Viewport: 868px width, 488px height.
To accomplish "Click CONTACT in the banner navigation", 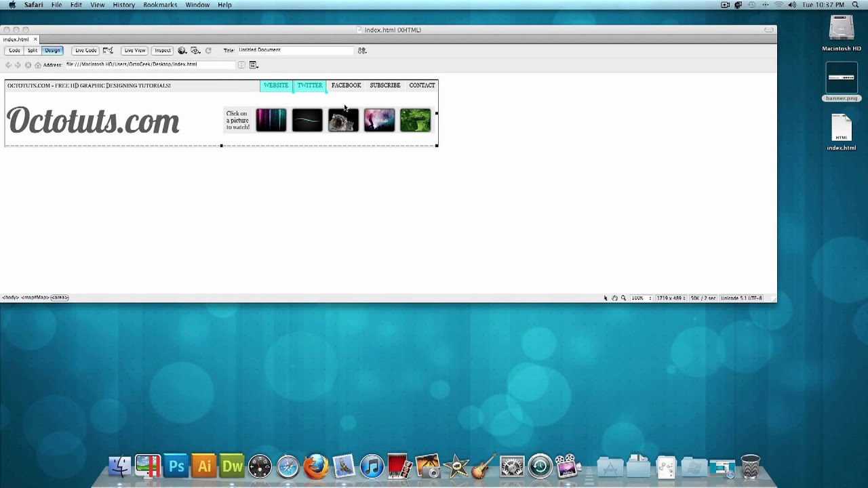I will coord(422,85).
